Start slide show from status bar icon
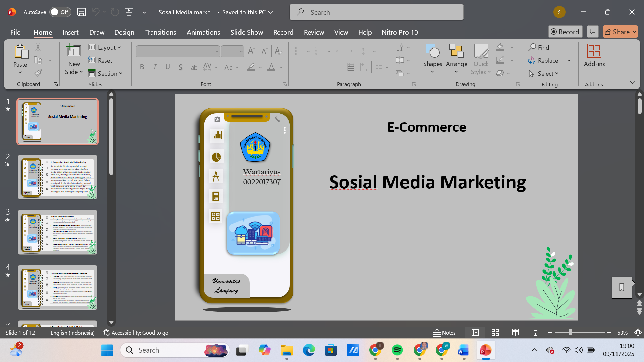The image size is (644, 362). click(535, 333)
